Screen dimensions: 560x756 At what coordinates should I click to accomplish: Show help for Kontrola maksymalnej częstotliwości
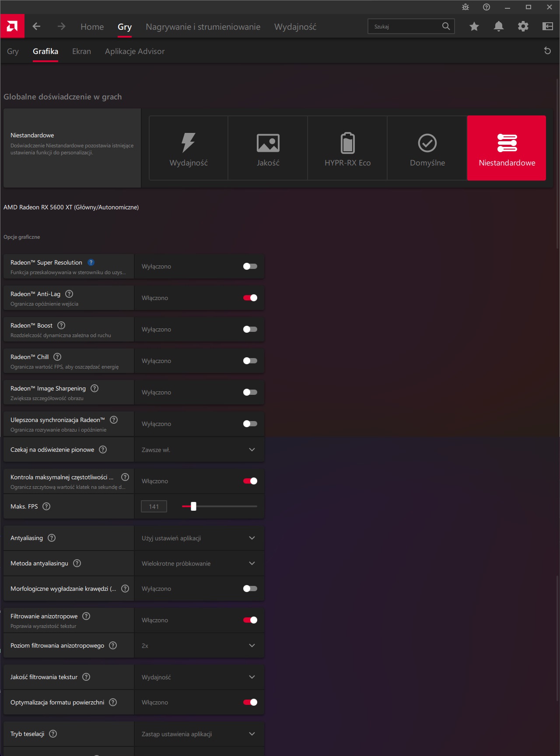125,477
